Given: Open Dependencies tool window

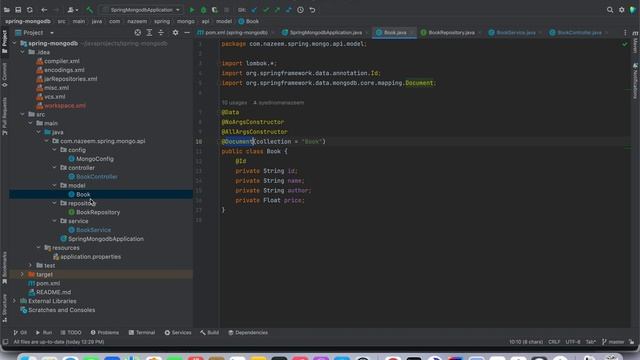Looking at the screenshot, I should tap(248, 333).
